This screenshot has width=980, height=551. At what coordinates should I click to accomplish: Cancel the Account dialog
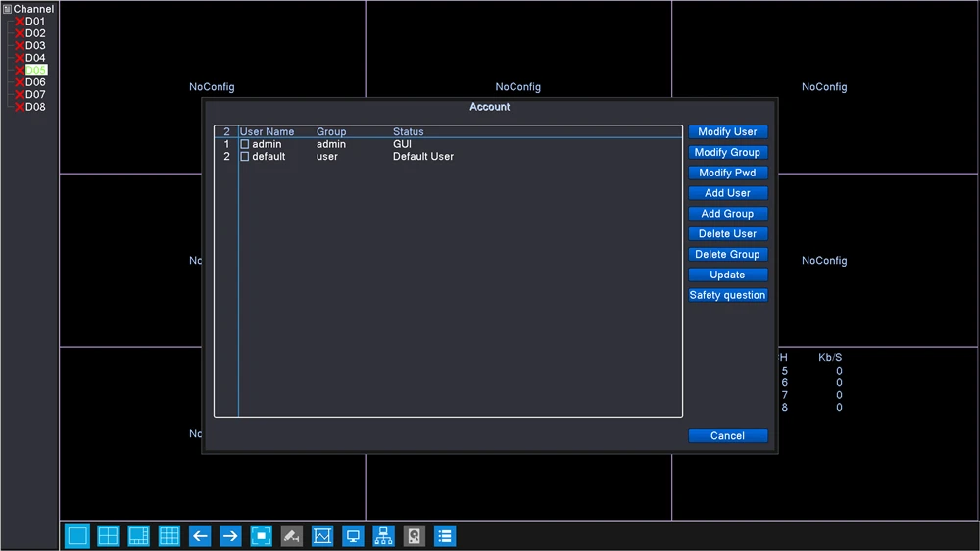pyautogui.click(x=727, y=436)
